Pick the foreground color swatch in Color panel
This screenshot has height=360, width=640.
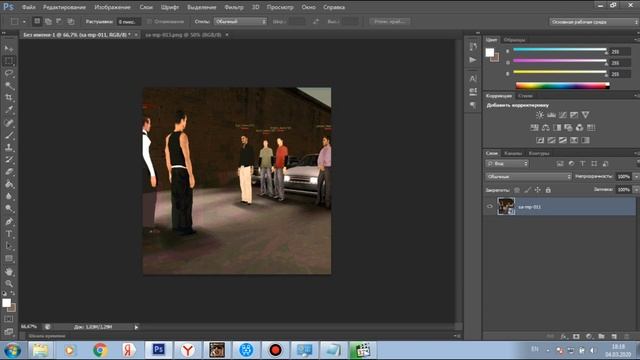click(490, 52)
